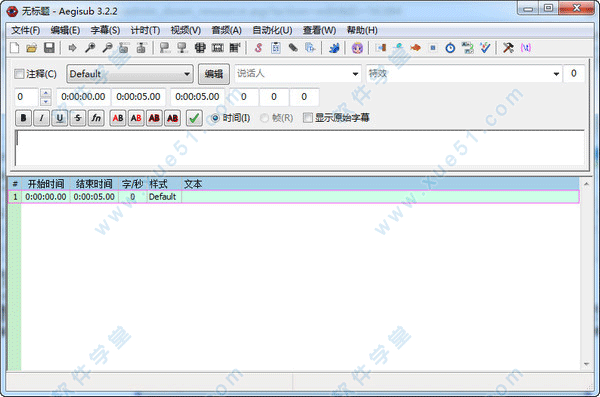
Task: Open the 帮助(H) menu
Action: click(x=362, y=30)
